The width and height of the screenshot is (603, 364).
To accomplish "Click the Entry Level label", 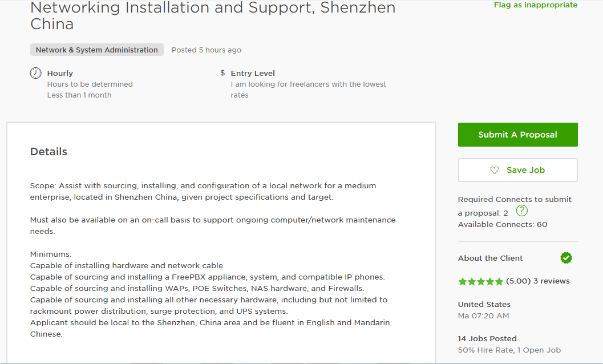I will [253, 73].
